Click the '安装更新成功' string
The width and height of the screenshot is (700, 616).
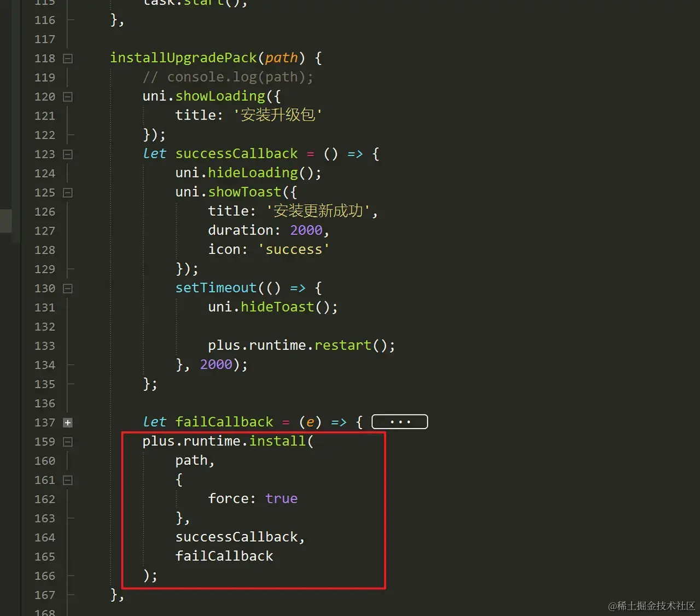coord(318,211)
